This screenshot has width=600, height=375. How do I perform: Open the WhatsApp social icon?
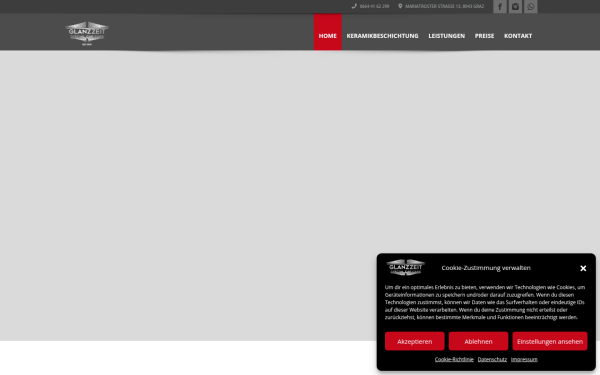[x=530, y=7]
